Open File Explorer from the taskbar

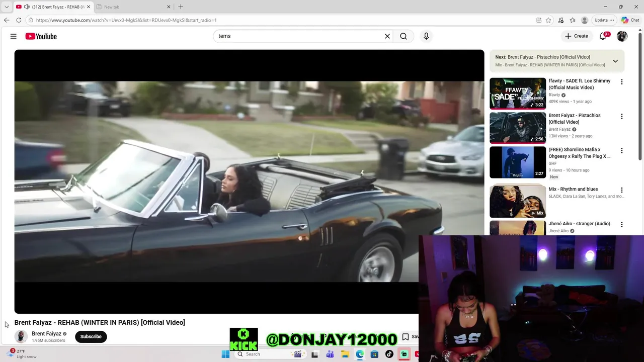coord(345,354)
